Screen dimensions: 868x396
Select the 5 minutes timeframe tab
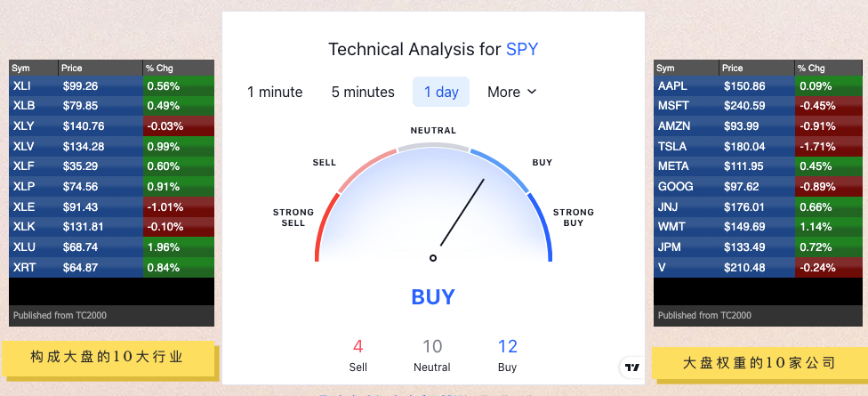tap(363, 92)
